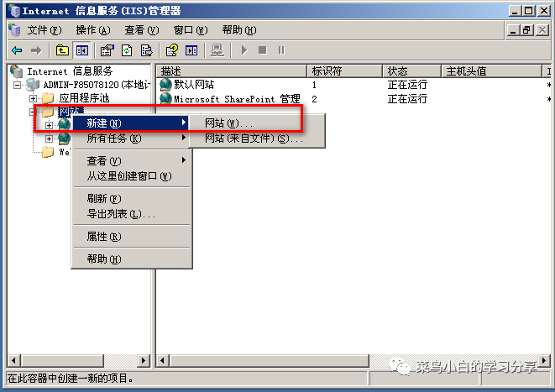Screen dimensions: 555x392
Task: Click the Refresh toolbar icon
Action: 127,50
